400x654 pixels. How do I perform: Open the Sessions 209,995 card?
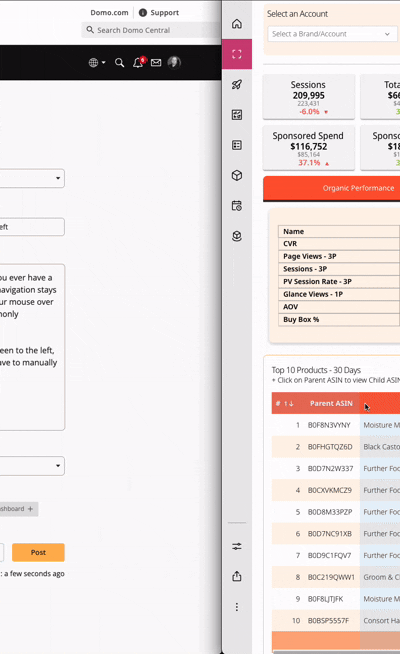click(x=309, y=97)
